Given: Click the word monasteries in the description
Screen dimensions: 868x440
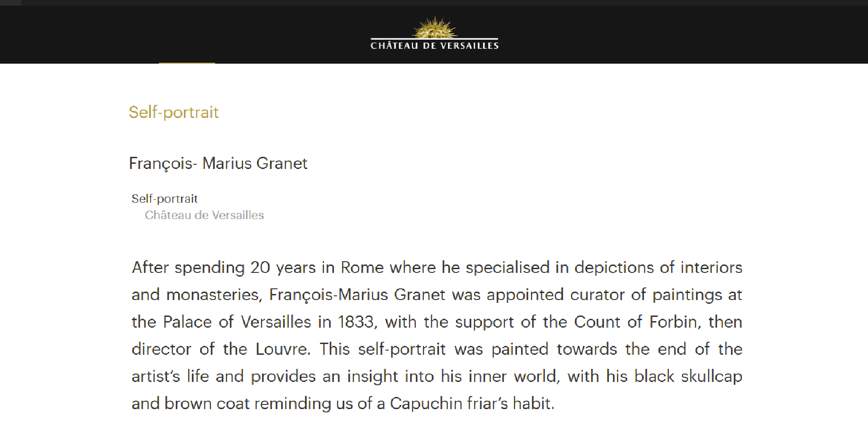Looking at the screenshot, I should click(x=212, y=295).
